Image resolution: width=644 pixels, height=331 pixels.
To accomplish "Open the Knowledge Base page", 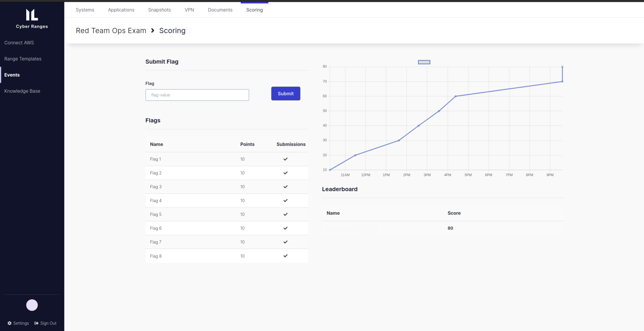I will [x=22, y=91].
